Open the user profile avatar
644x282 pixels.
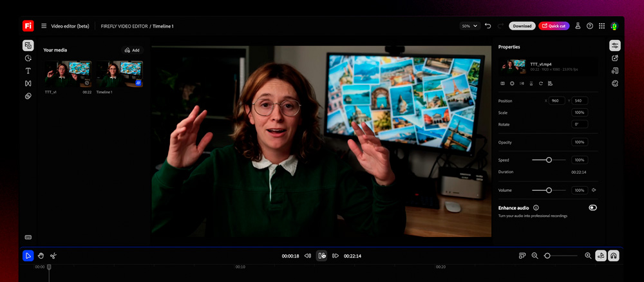coord(614,26)
